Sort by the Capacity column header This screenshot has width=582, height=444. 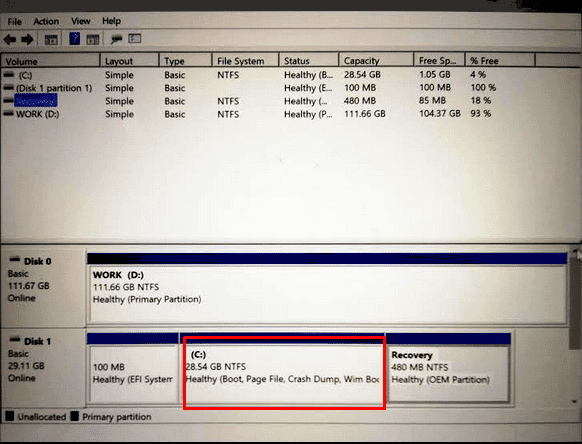point(376,61)
